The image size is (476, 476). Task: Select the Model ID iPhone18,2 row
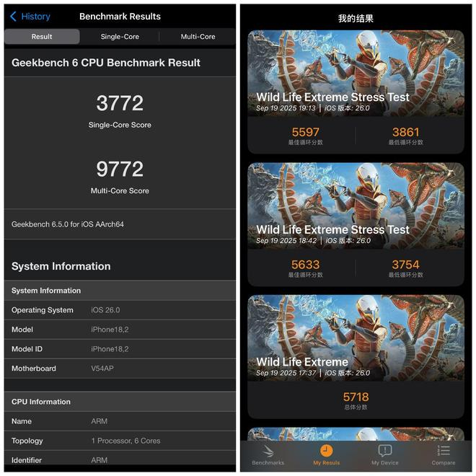(120, 349)
